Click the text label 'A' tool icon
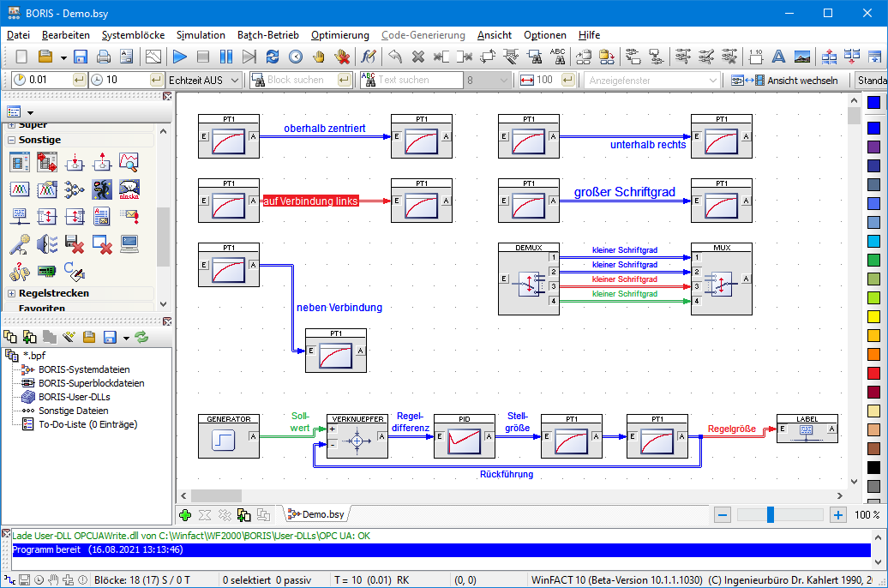888x588 pixels. pyautogui.click(x=778, y=57)
